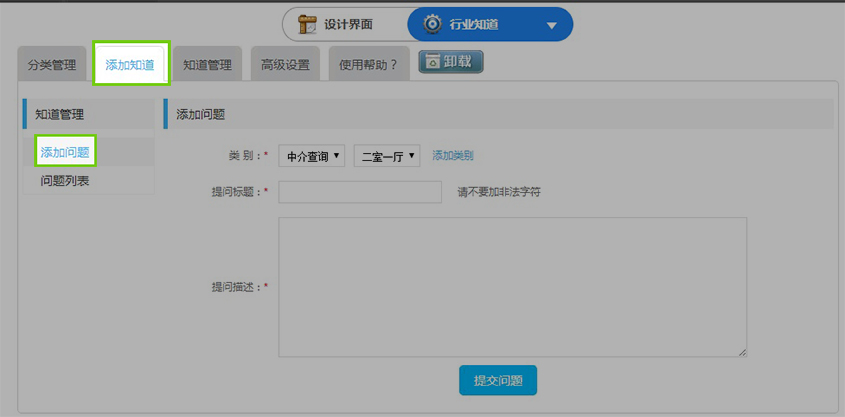Click the text area resize handle
Image resolution: width=845 pixels, height=417 pixels.
(x=742, y=352)
